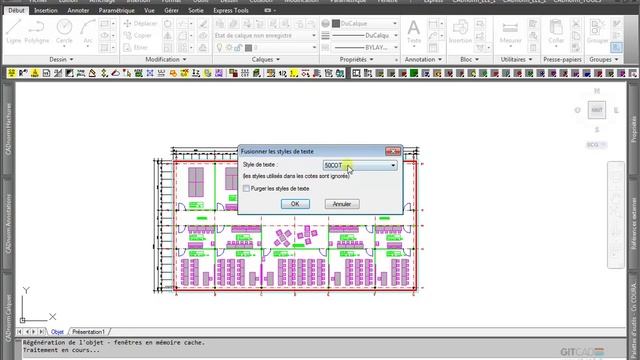640x360 pixels.
Task: Toggle the layer lightbulb on/off icon
Action: 219,48
